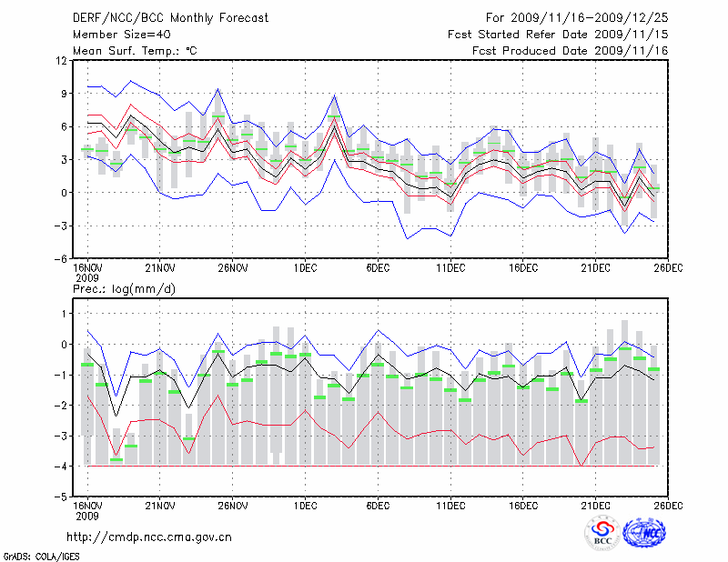Click the 12 value on temperature y-axis

[x=62, y=61]
